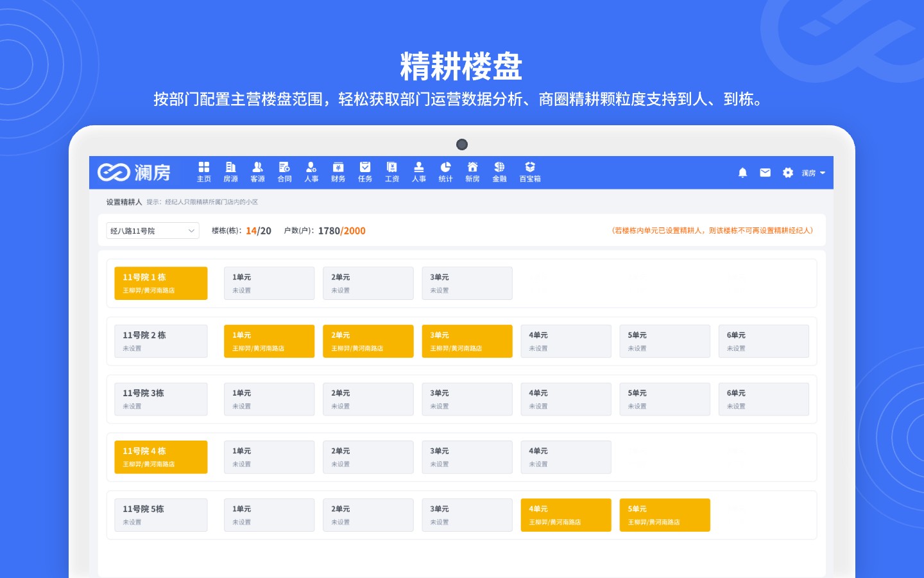The height and width of the screenshot is (578, 924).
Task: Open the 房源 listings icon
Action: click(230, 171)
